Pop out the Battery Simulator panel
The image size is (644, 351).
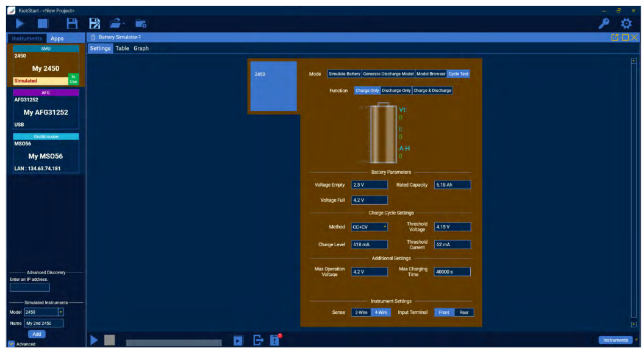coord(615,37)
